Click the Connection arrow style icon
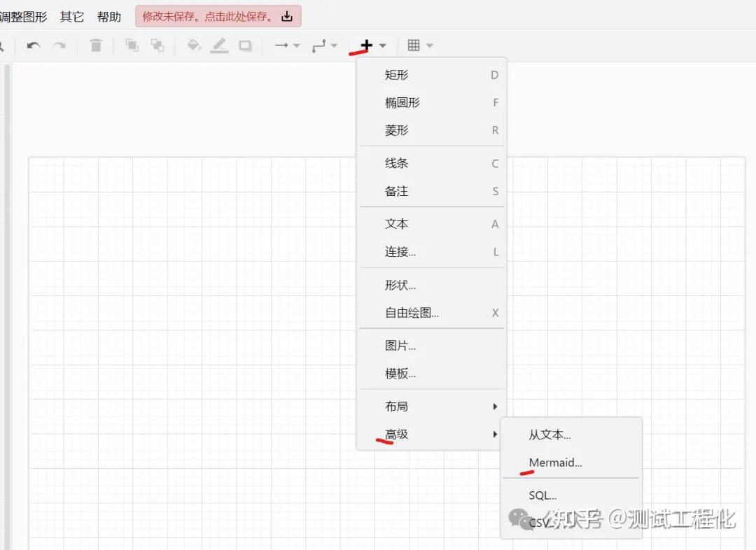This screenshot has width=756, height=550. (x=281, y=45)
